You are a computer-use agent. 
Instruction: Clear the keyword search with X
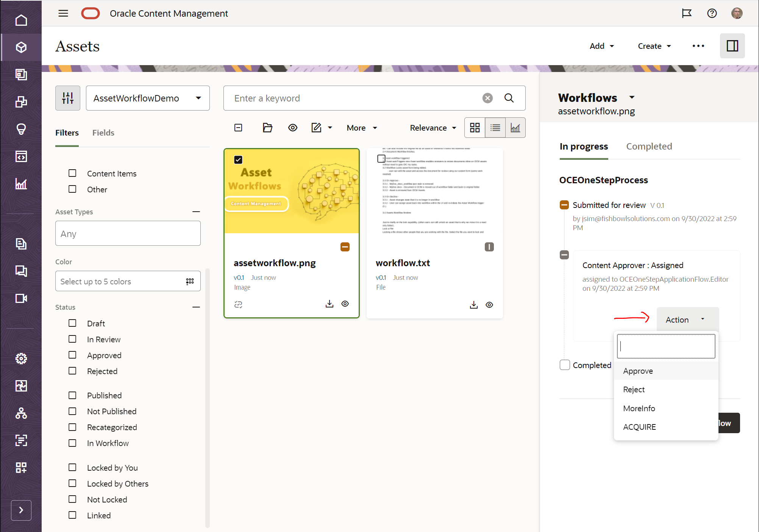(x=488, y=98)
